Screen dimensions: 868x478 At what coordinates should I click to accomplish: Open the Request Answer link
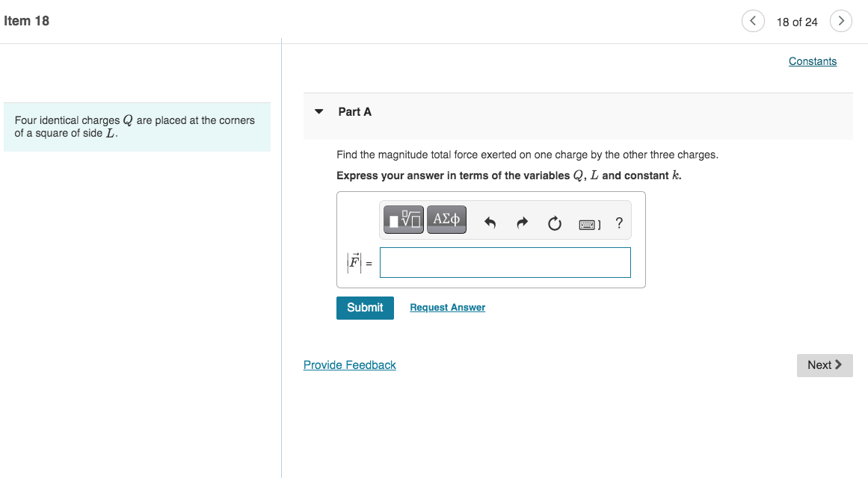coord(447,307)
